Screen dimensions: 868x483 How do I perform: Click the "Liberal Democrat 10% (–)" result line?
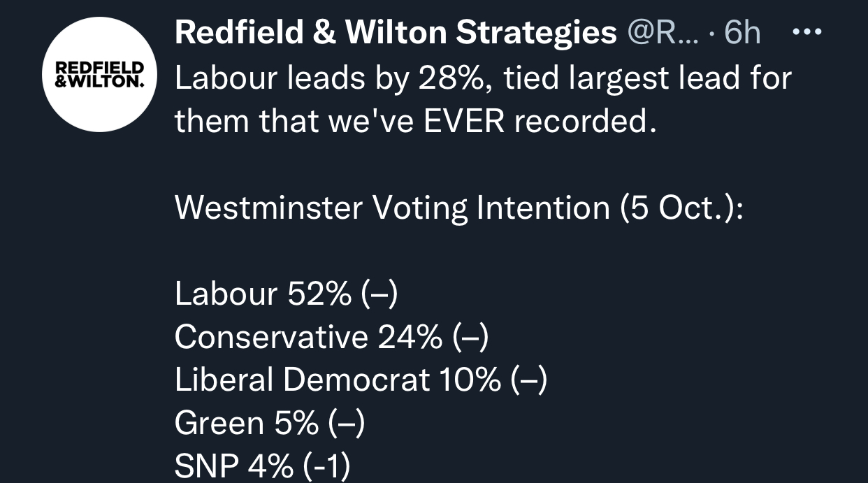tap(361, 380)
